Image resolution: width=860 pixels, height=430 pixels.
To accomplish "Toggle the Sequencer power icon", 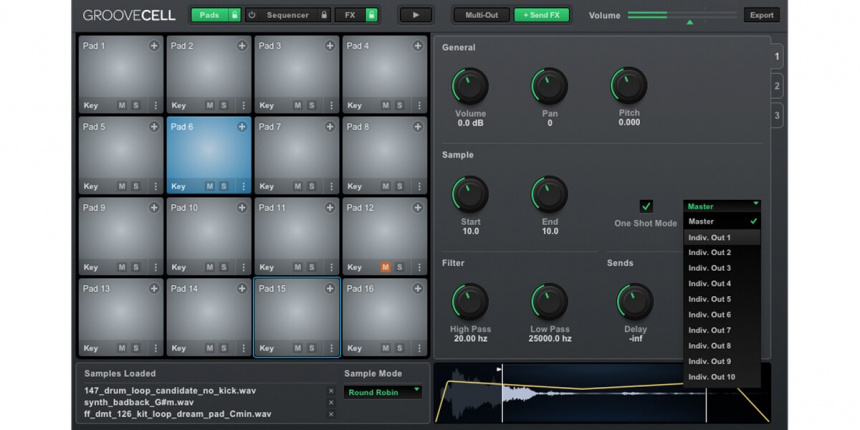I will (x=252, y=15).
